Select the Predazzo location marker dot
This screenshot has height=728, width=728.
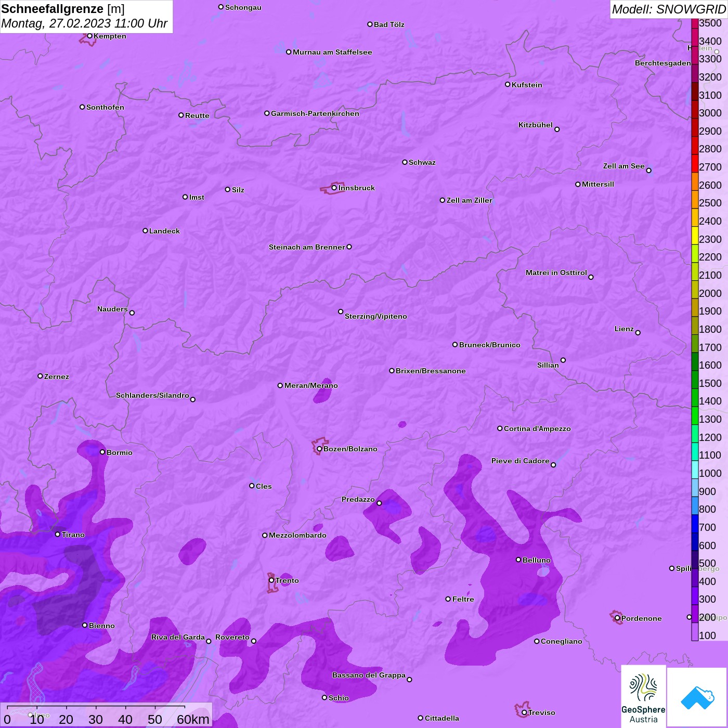(x=379, y=503)
